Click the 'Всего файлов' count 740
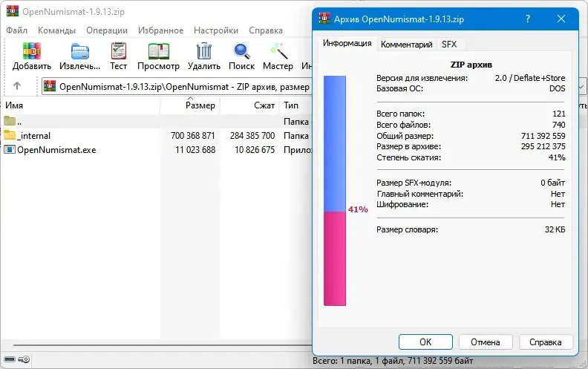588x369 pixels. [559, 125]
